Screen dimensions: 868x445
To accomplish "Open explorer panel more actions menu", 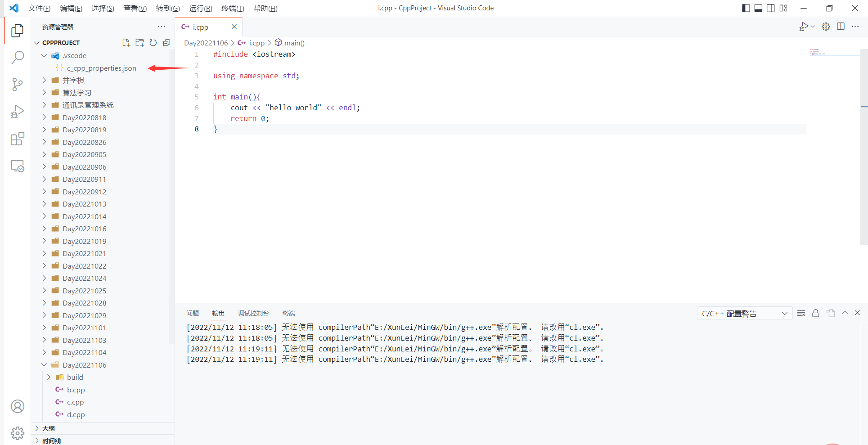I will (x=162, y=27).
